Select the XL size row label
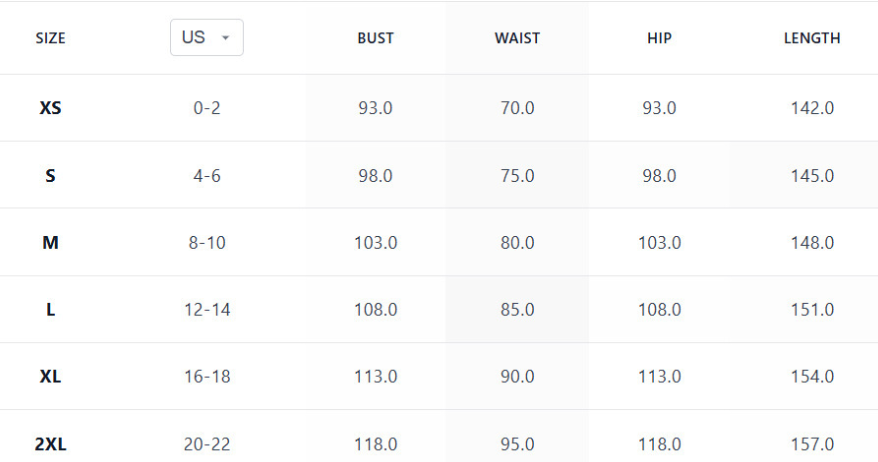The height and width of the screenshot is (462, 878). click(50, 377)
